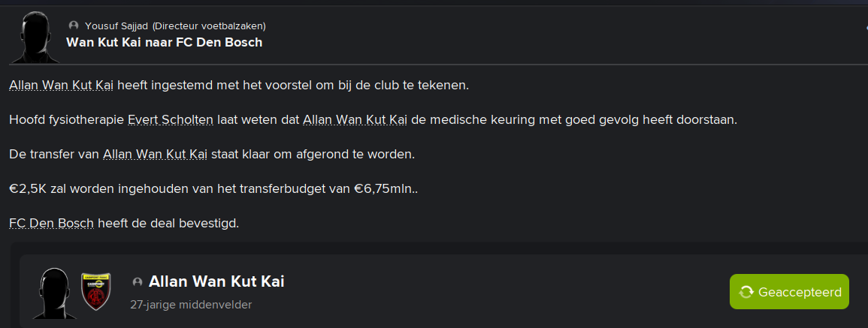The width and height of the screenshot is (868, 328).
Task: Click the €2,5K transfer budget sentence
Action: click(213, 189)
